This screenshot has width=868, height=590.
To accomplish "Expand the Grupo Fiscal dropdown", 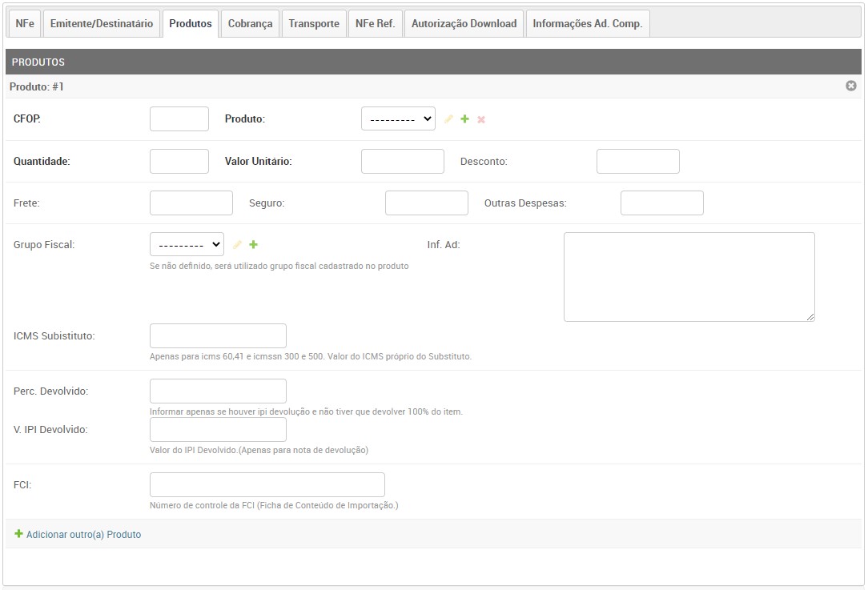I will point(187,245).
